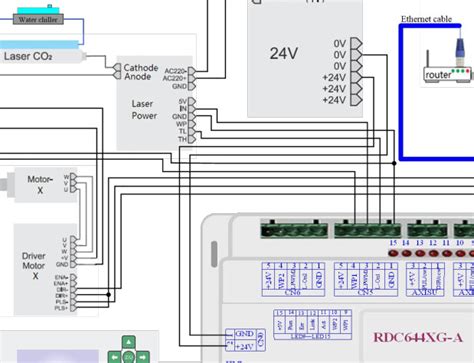Click the TH terminal on Laser Power

192,139
